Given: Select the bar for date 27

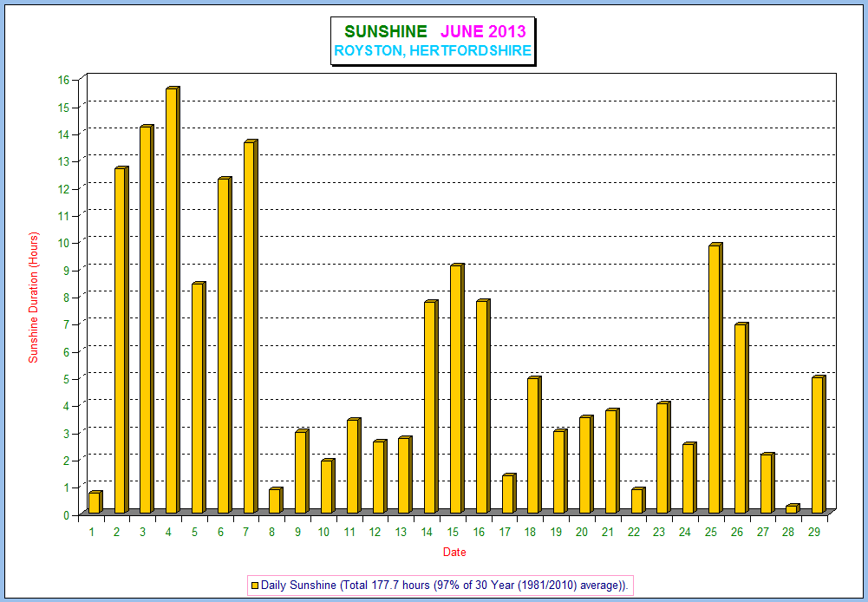Looking at the screenshot, I should [x=767, y=483].
